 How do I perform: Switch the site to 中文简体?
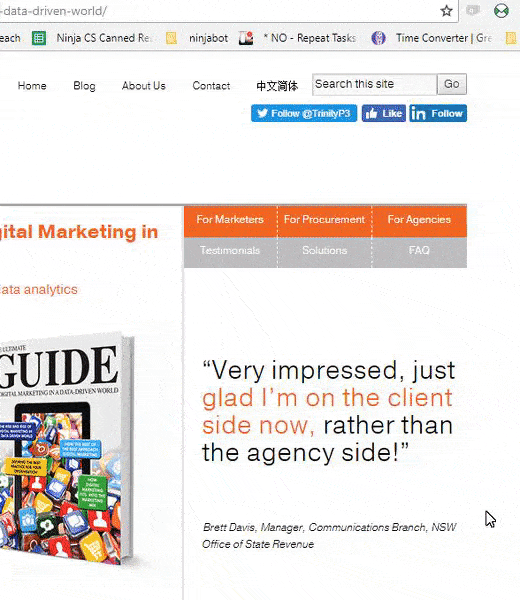[x=277, y=86]
